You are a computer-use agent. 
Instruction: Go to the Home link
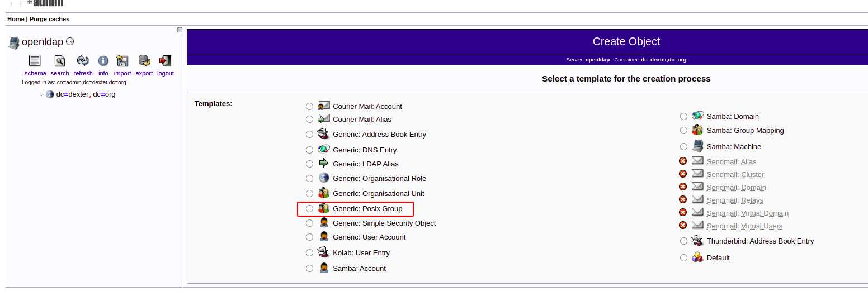point(16,19)
